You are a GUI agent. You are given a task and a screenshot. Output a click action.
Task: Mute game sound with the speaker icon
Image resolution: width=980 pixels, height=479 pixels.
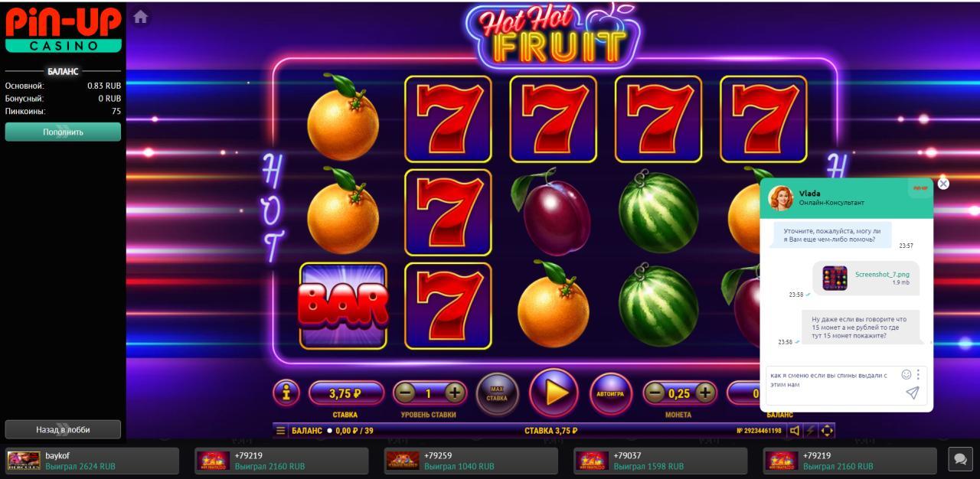(x=795, y=431)
